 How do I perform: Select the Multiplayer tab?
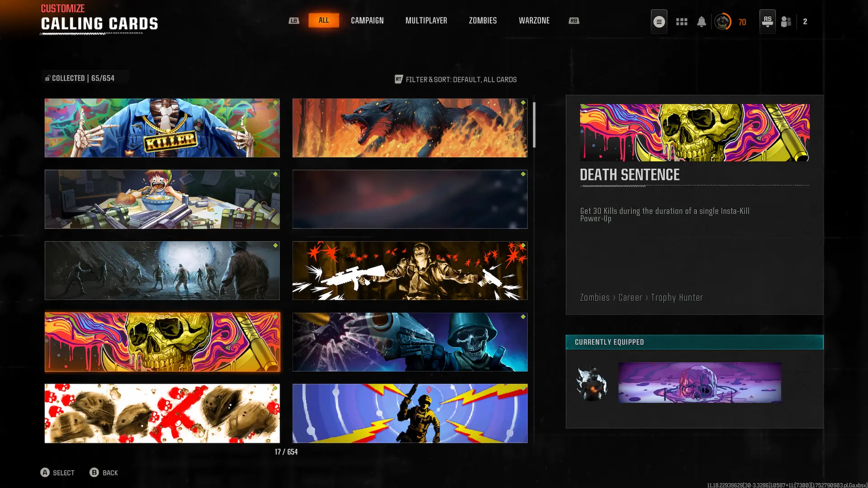coord(426,21)
